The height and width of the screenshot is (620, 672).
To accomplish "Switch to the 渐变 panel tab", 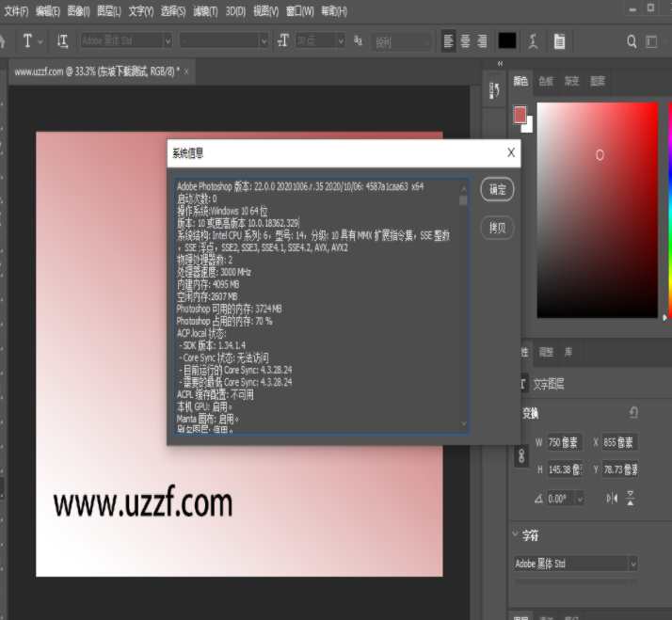I will pos(571,81).
